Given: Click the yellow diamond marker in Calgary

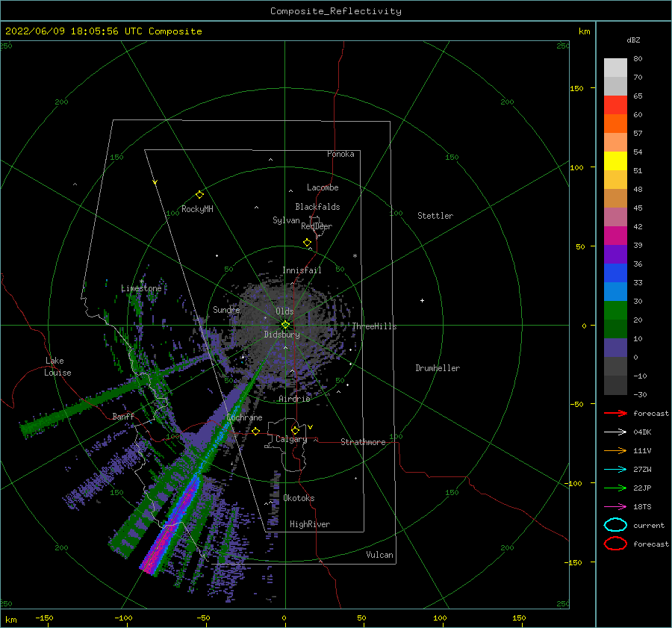Looking at the screenshot, I should (295, 430).
